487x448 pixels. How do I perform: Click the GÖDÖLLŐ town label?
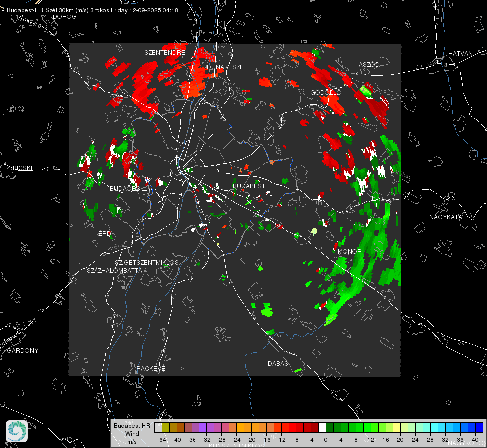[326, 92]
